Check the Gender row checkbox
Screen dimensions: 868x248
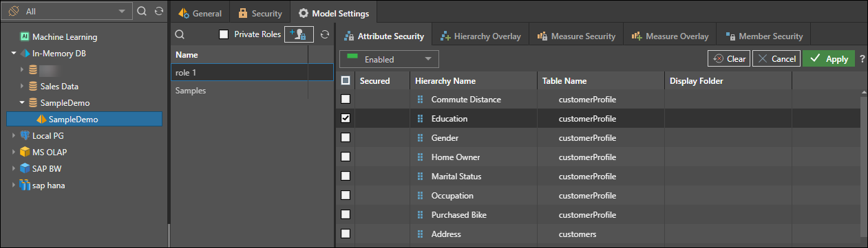pyautogui.click(x=346, y=137)
